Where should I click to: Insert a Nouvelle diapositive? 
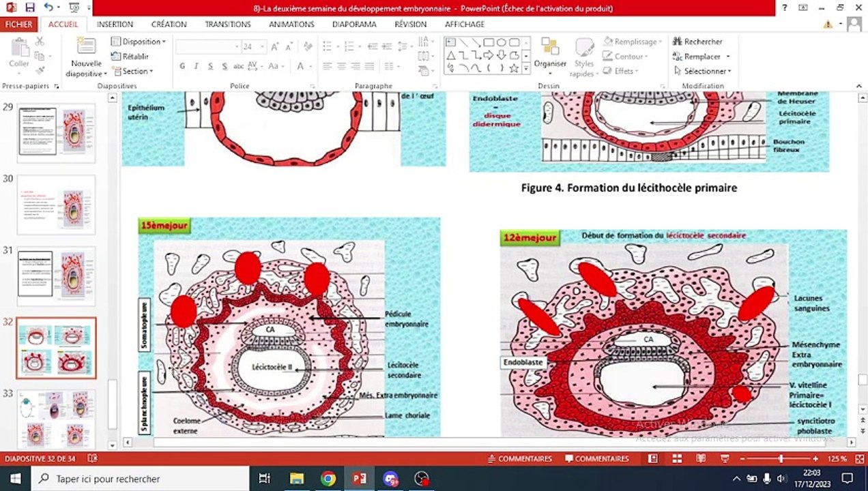86,57
